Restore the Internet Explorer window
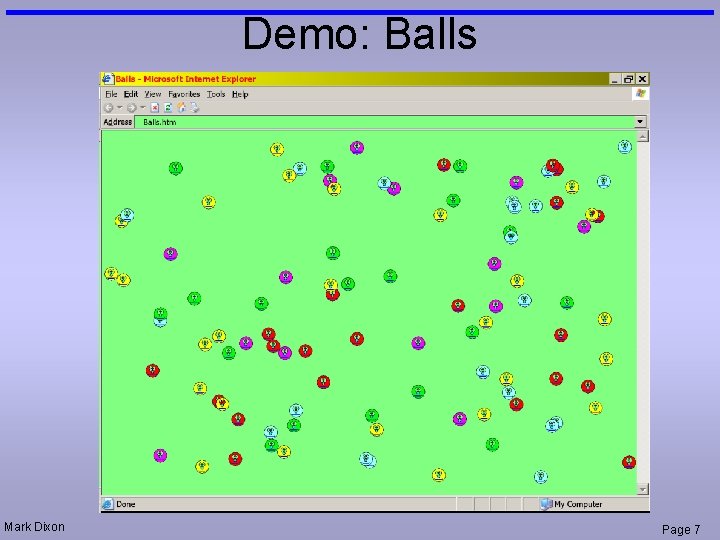 (x=628, y=79)
